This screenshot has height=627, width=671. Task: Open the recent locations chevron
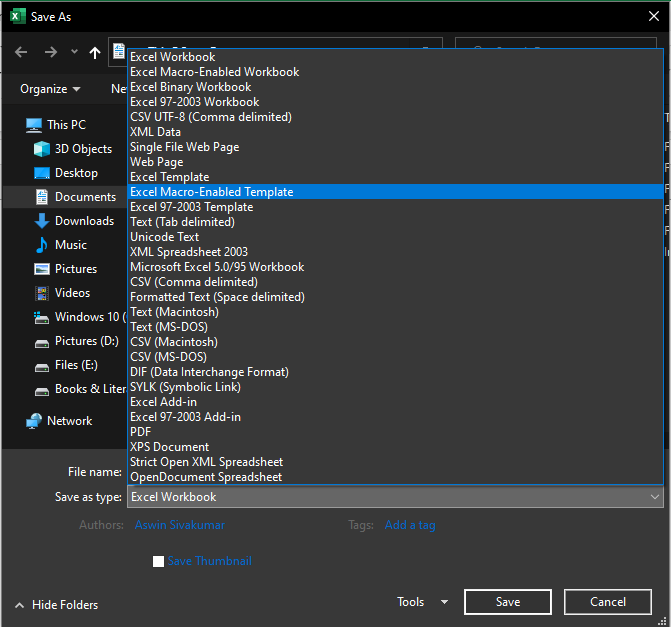tap(74, 52)
